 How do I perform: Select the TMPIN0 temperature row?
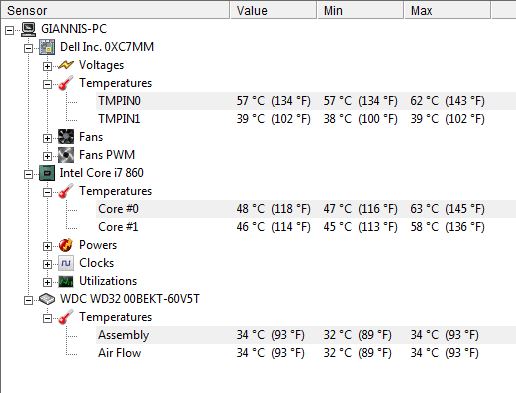click(x=306, y=101)
